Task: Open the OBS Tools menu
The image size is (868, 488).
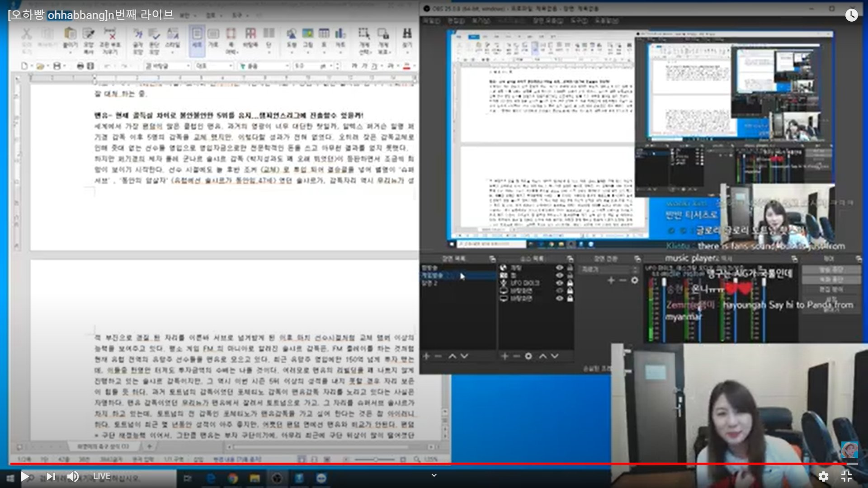Action: (x=578, y=21)
